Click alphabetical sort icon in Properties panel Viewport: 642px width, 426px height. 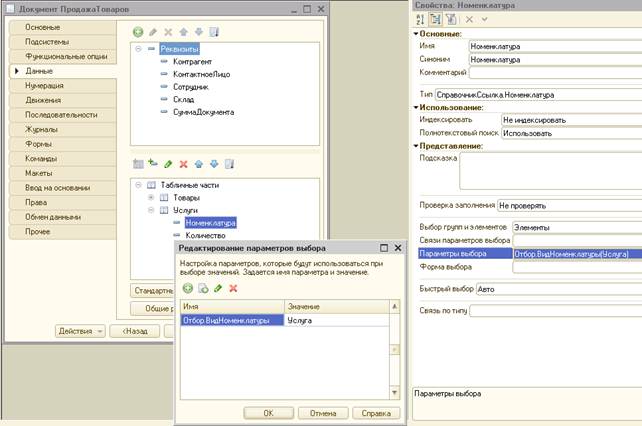click(x=420, y=19)
